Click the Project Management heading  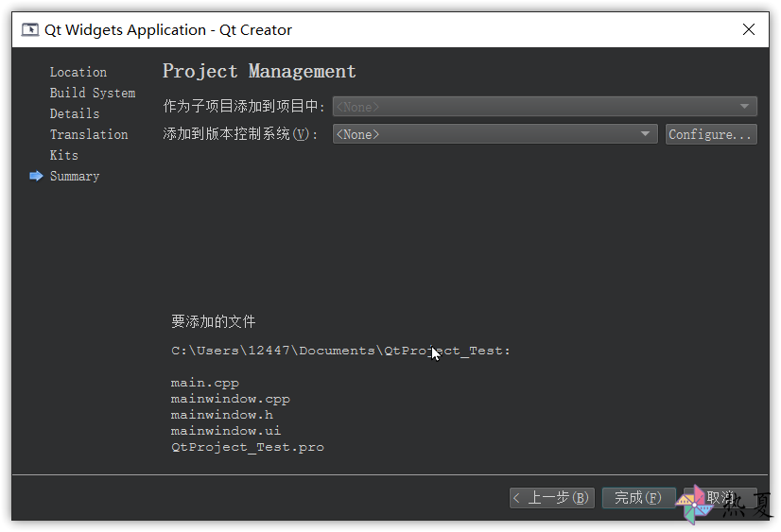pyautogui.click(x=259, y=71)
